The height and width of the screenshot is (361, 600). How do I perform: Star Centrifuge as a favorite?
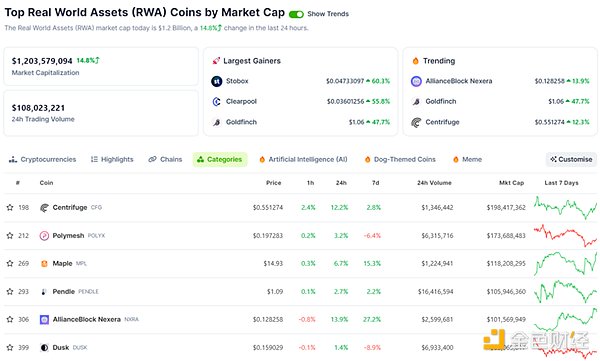pos(10,207)
